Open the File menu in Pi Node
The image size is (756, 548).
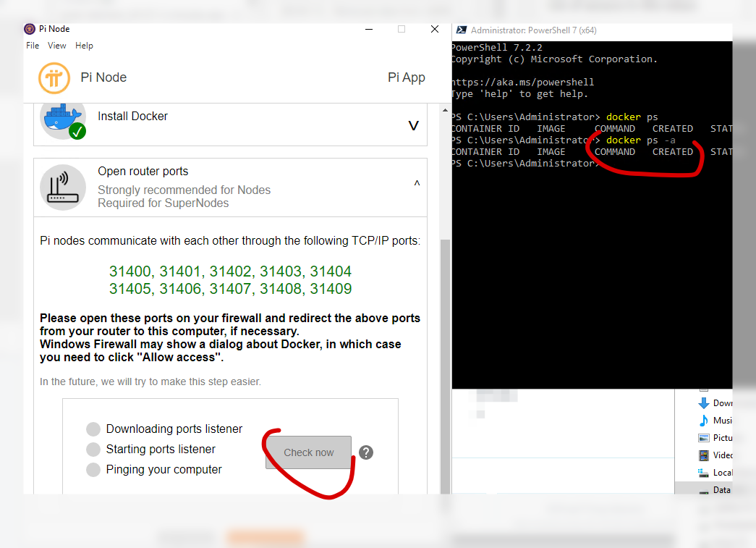tap(33, 45)
